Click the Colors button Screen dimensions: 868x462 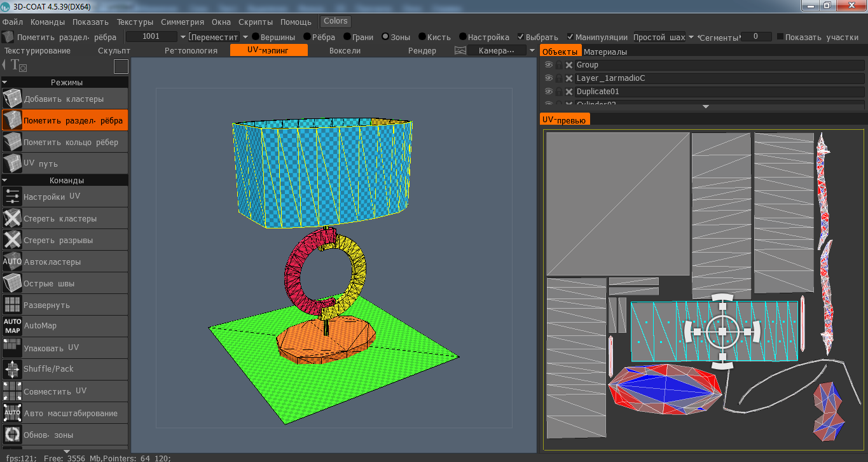click(x=336, y=21)
